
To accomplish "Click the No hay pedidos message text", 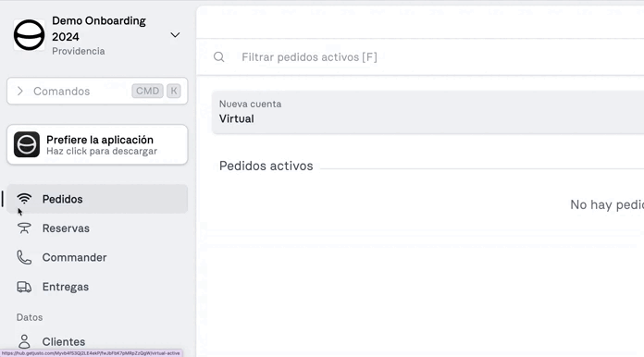I will tap(607, 204).
